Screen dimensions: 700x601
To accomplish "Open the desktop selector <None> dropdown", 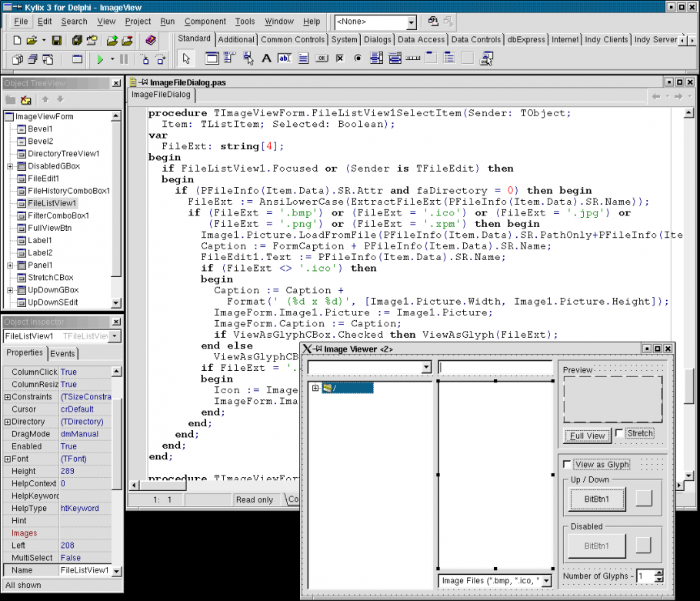I will pyautogui.click(x=411, y=22).
